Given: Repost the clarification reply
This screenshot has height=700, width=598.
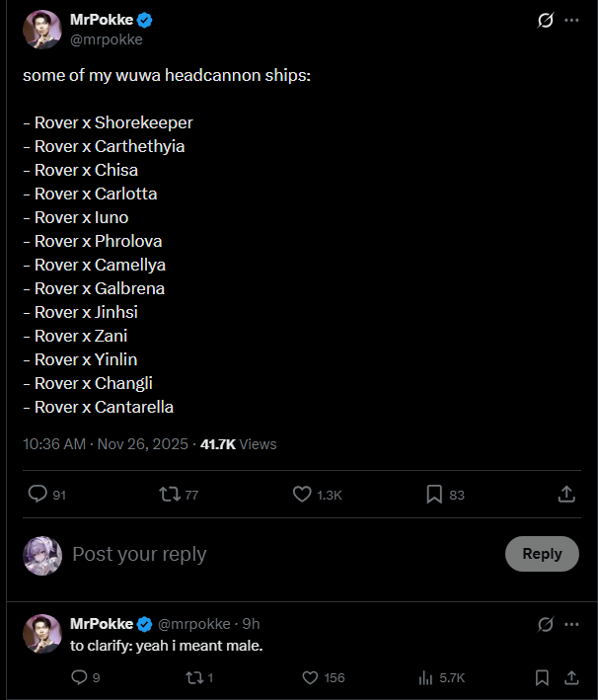Looking at the screenshot, I should coord(193,677).
